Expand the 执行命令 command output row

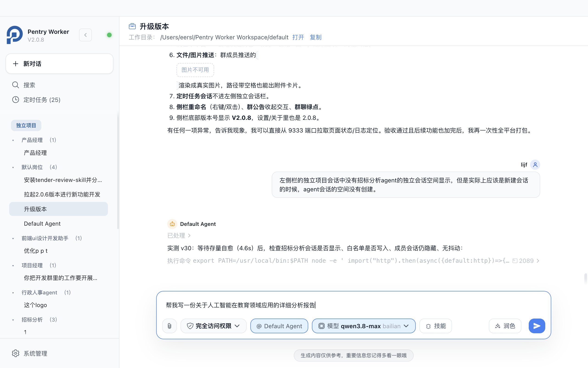353,261
